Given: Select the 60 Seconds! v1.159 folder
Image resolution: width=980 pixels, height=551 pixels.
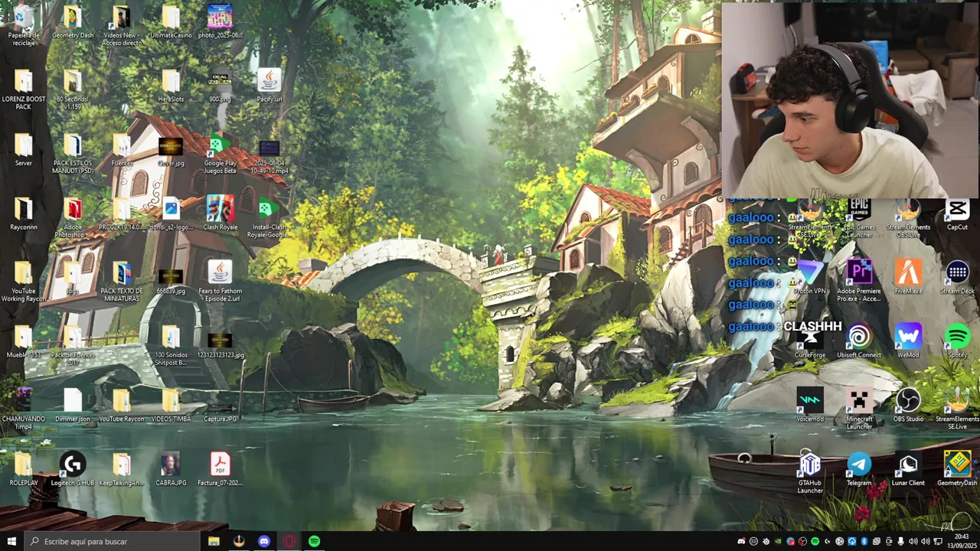Looking at the screenshot, I should pos(73,89).
